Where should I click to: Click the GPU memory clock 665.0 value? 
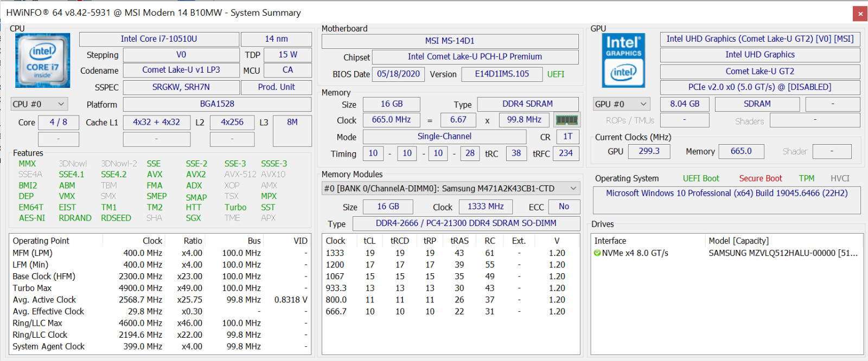click(x=741, y=151)
